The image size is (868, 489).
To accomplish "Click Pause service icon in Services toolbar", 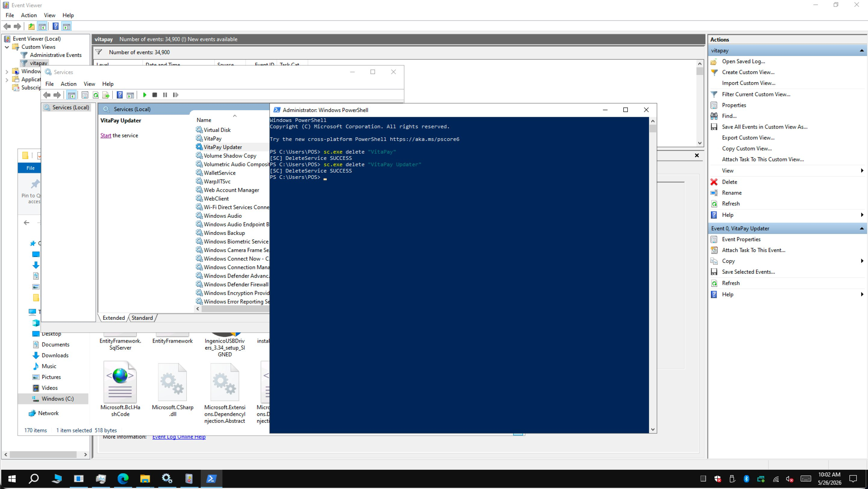I will click(165, 95).
